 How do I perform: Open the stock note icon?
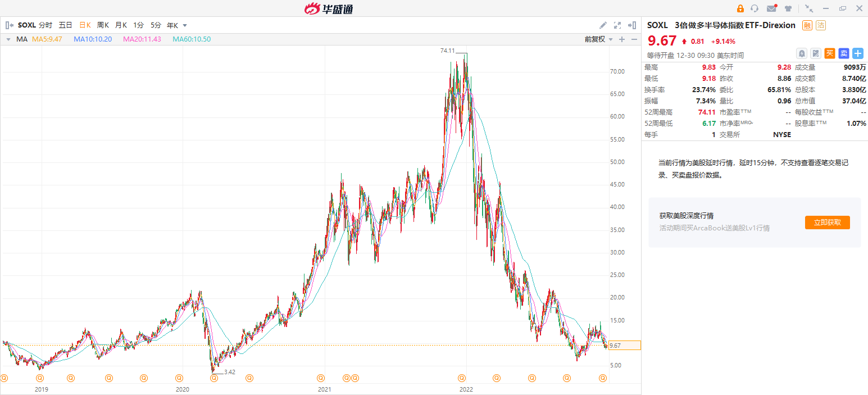pos(816,53)
